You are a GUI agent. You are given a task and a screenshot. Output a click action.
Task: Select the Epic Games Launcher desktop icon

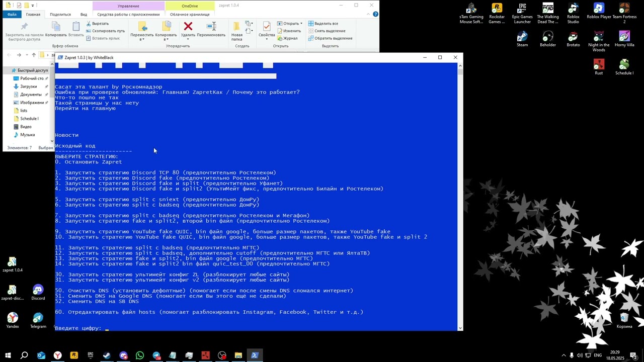pyautogui.click(x=522, y=14)
